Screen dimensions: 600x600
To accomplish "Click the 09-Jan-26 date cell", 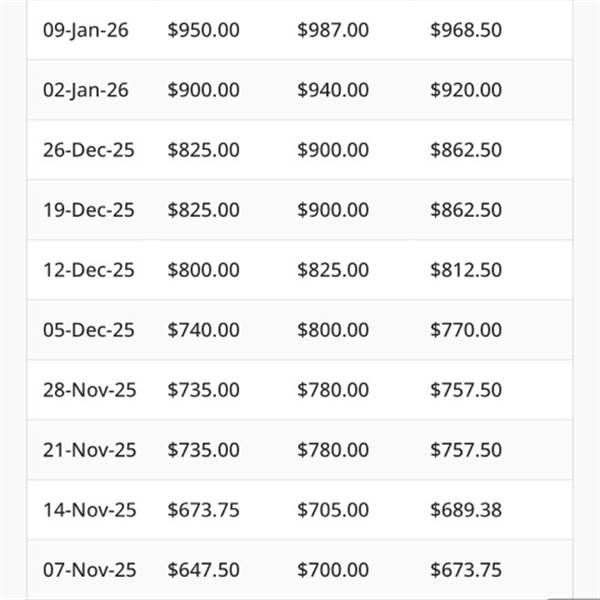I will coord(86,30).
